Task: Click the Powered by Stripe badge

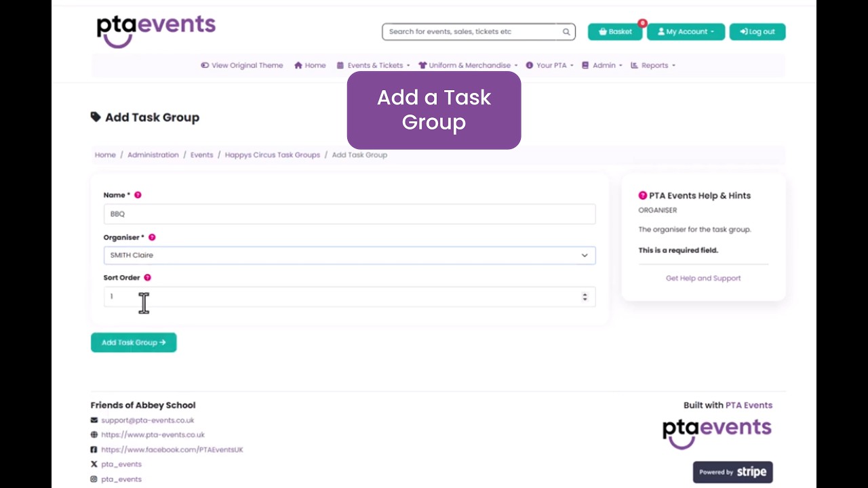Action: [732, 472]
